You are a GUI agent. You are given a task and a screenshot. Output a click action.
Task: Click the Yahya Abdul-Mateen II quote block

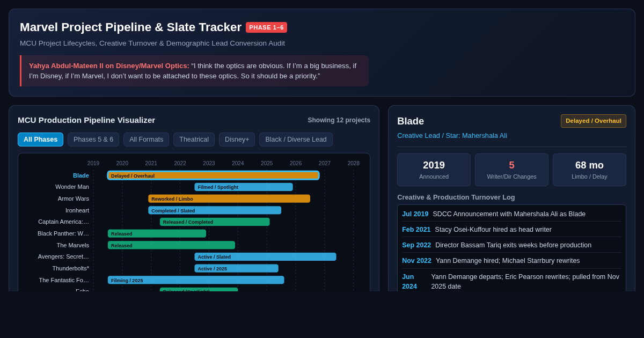(194, 71)
